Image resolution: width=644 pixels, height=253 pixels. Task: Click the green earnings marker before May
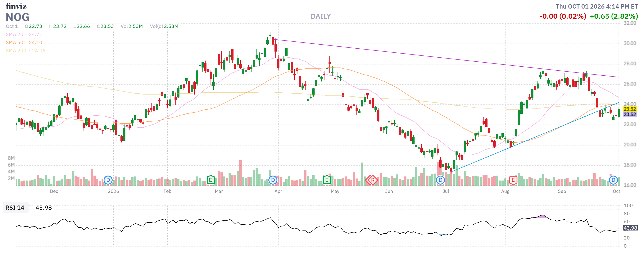327,180
